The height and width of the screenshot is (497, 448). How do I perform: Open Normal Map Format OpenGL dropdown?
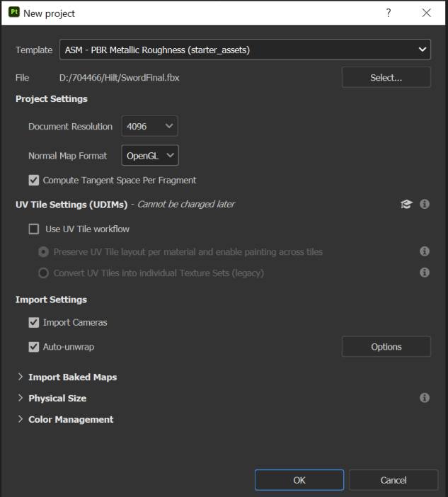pyautogui.click(x=150, y=156)
